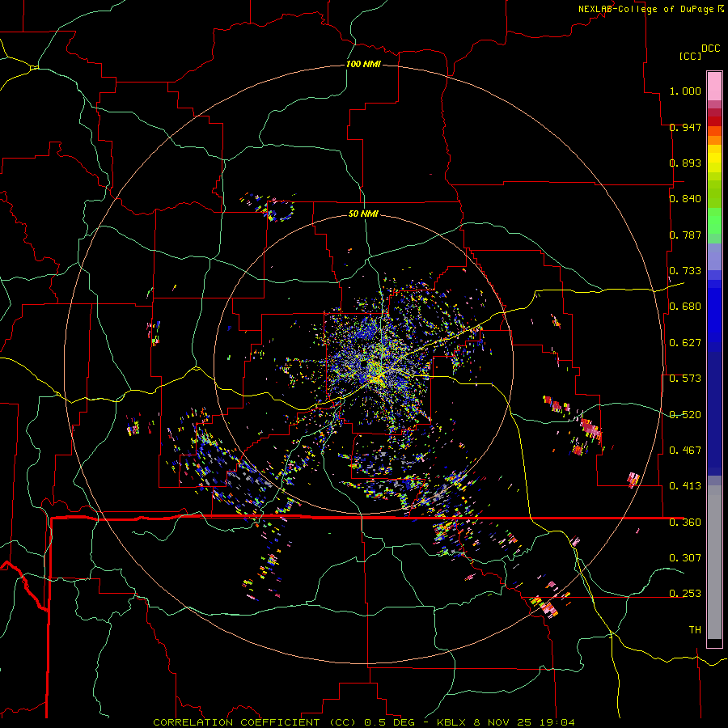Click the 0.307 scale value
This screenshot has height=728, width=728.
[x=685, y=557]
